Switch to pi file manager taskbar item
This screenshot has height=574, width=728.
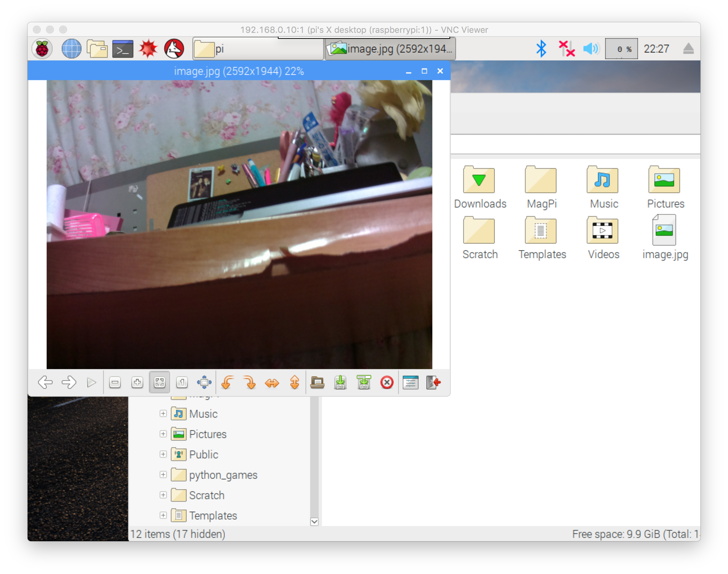258,49
